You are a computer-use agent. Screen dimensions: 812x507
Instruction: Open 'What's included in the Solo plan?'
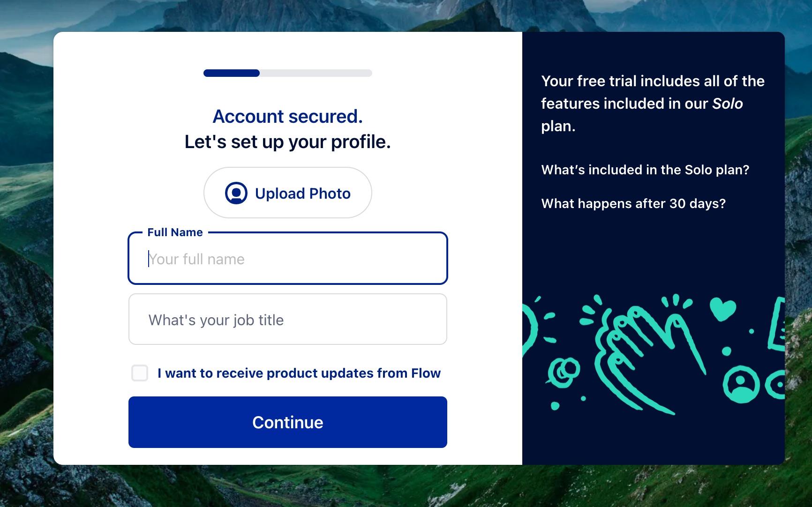coord(645,170)
